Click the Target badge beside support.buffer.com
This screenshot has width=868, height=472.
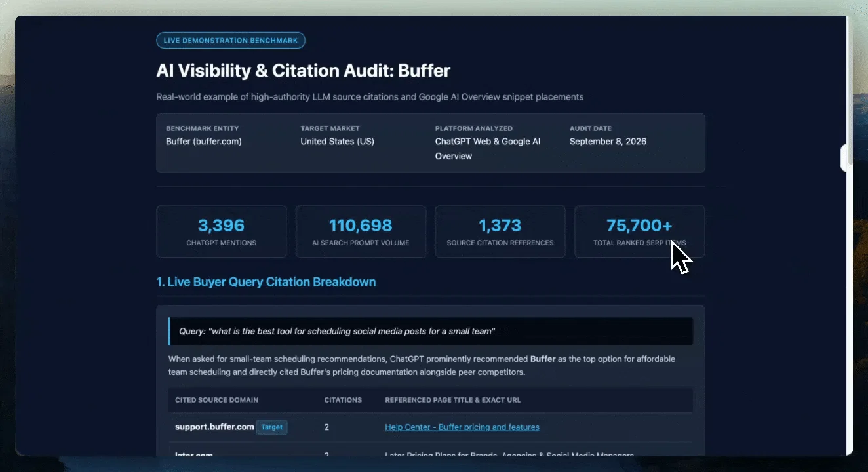click(272, 427)
